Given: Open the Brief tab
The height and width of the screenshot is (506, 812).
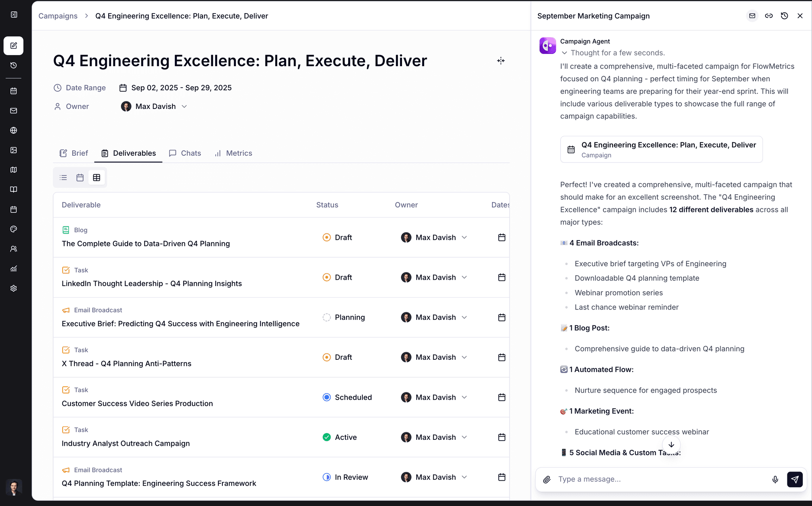Looking at the screenshot, I should tap(74, 153).
